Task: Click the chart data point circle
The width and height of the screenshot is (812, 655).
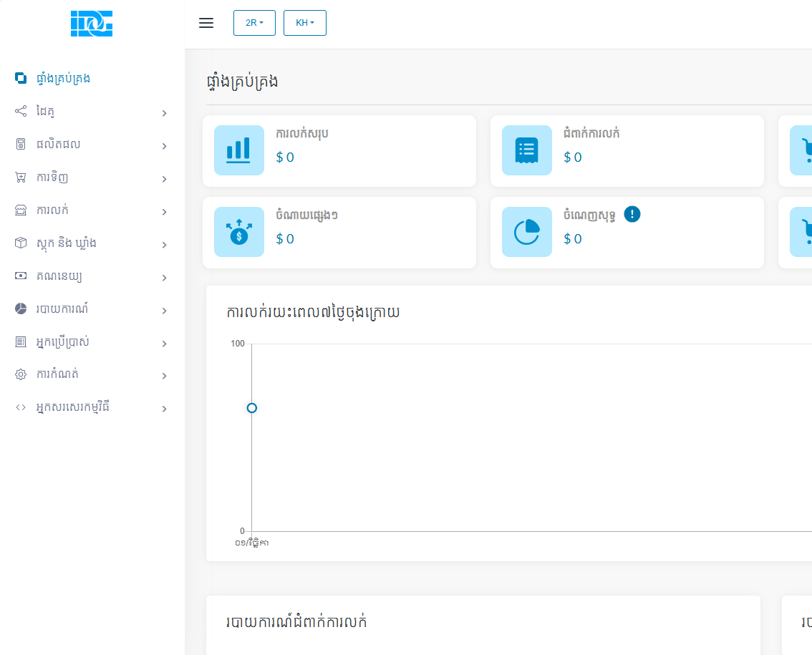Action: point(251,408)
